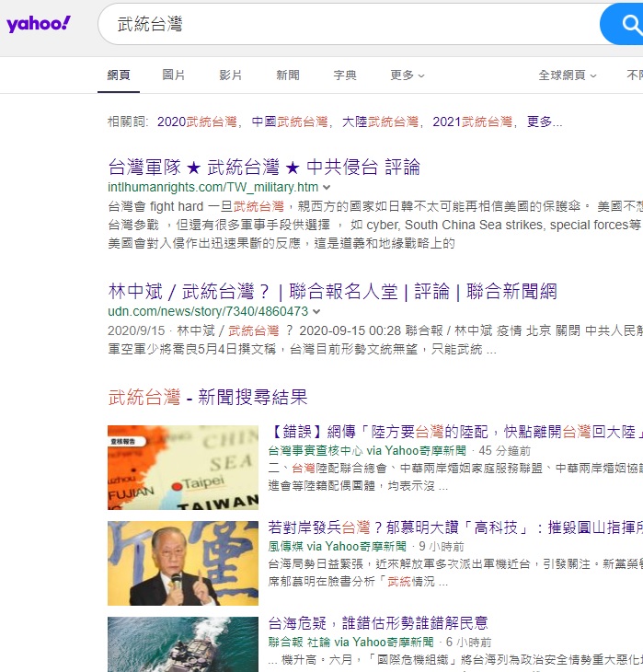Switch to the 圖片 tab
The height and width of the screenshot is (672, 643).
click(x=174, y=75)
